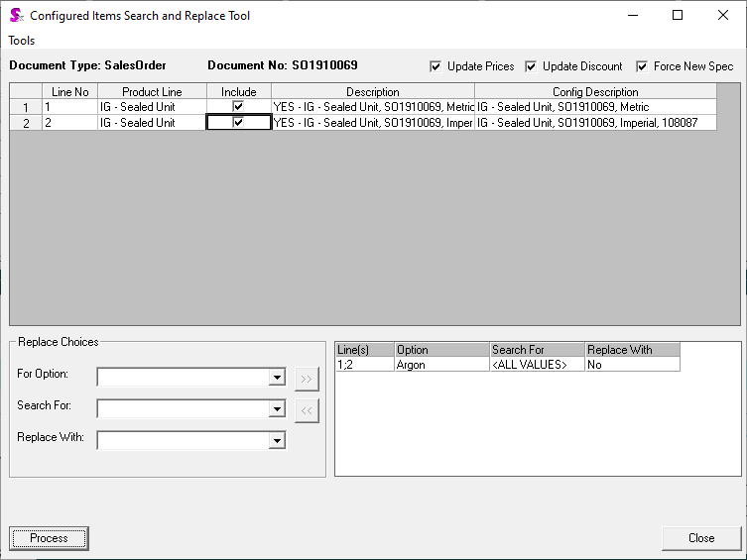Toggle the Update Prices checkbox
The width and height of the screenshot is (747, 560).
tap(436, 66)
